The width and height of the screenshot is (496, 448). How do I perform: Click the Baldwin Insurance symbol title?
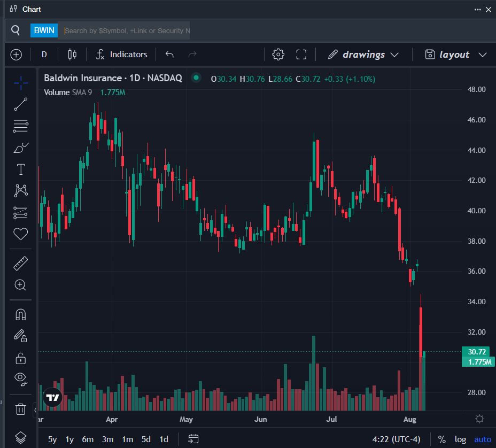coord(113,78)
